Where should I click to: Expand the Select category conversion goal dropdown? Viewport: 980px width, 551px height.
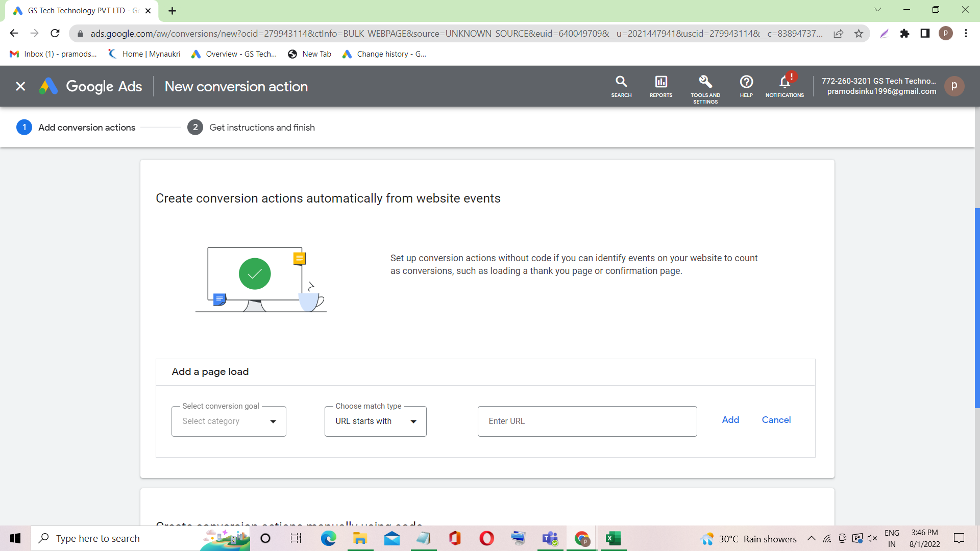pos(229,421)
